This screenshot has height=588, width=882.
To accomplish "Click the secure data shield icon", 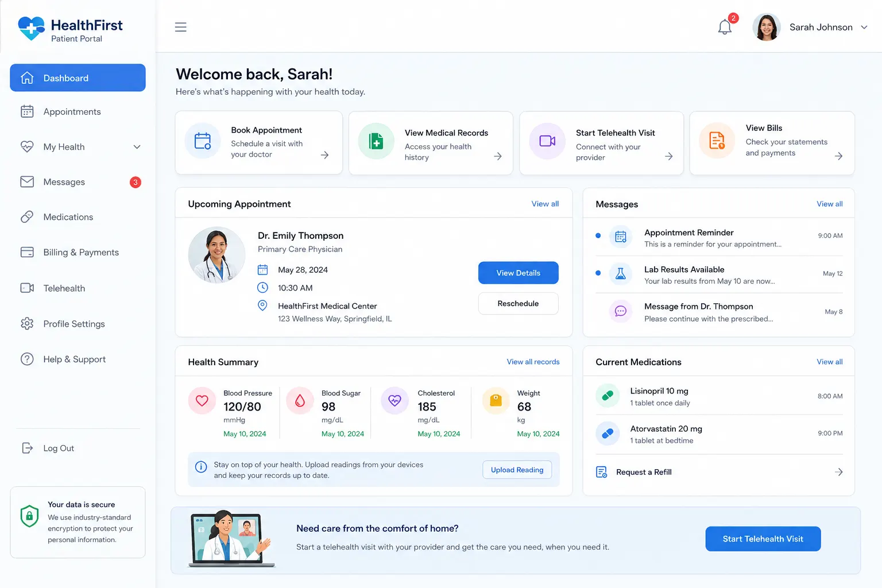I will point(29,516).
